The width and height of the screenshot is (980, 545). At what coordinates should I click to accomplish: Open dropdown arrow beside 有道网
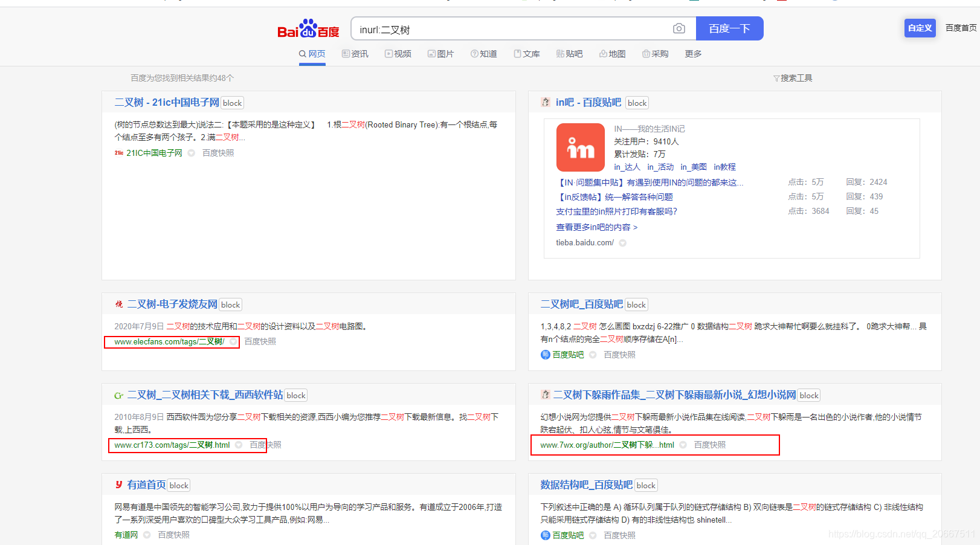click(147, 535)
